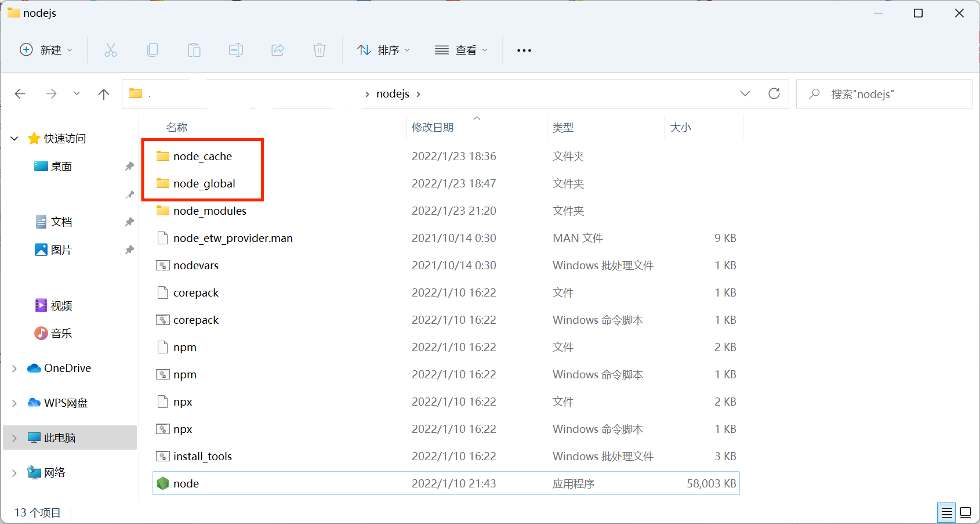
Task: Navigate up one folder level
Action: click(x=103, y=93)
